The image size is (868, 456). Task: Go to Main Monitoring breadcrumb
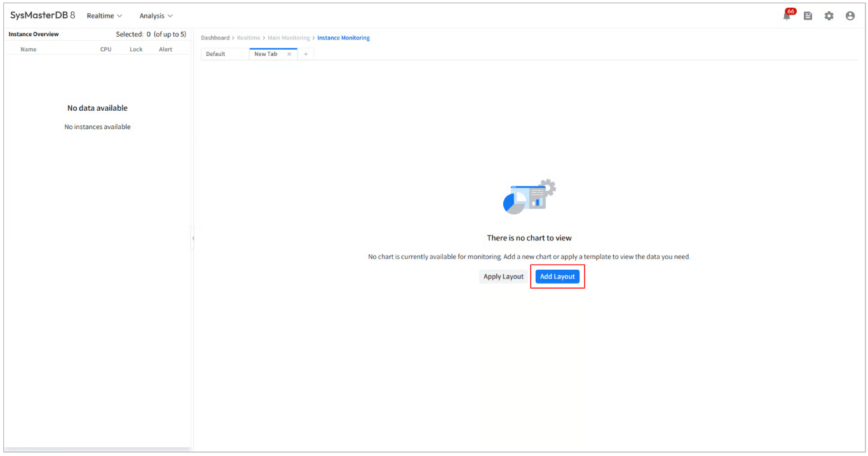point(288,38)
